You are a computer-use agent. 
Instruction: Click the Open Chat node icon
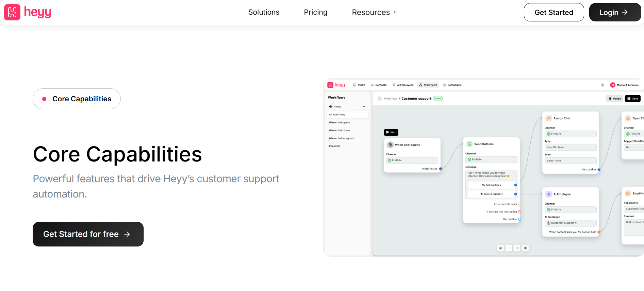tap(628, 118)
